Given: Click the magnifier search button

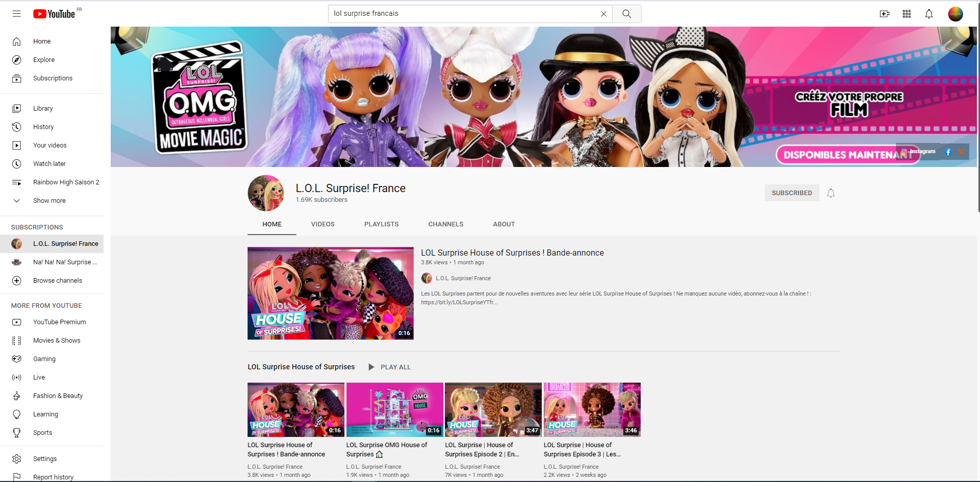Looking at the screenshot, I should click(627, 14).
